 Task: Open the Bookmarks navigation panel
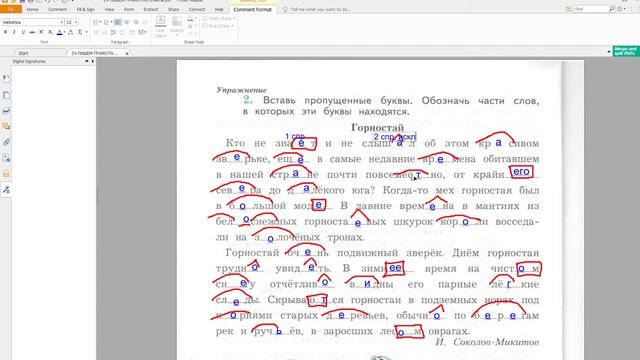[6, 79]
